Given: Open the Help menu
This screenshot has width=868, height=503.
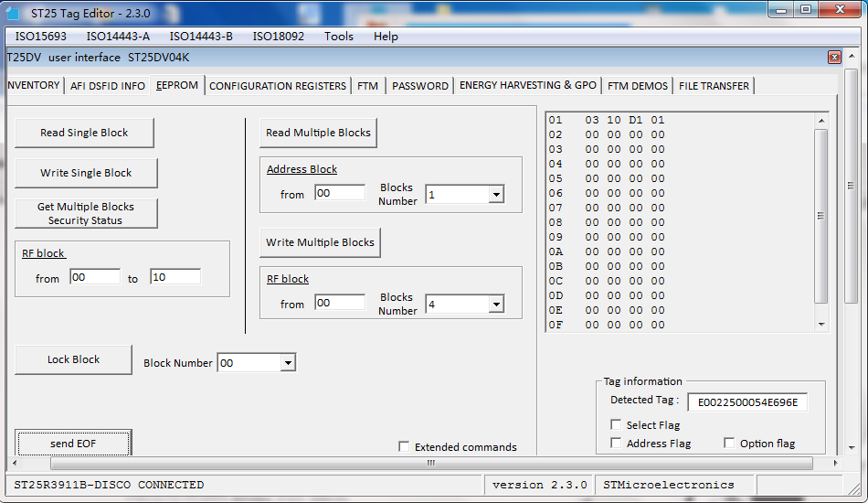Looking at the screenshot, I should (x=386, y=36).
